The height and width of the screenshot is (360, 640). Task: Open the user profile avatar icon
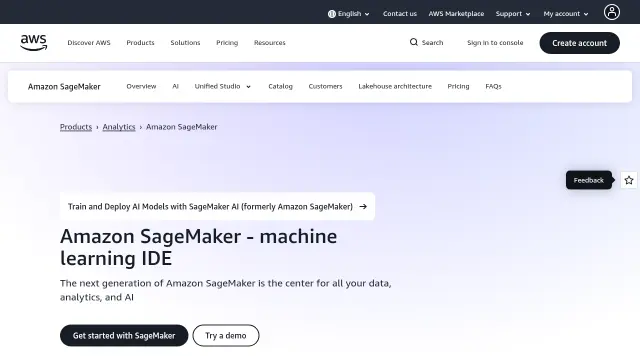(x=611, y=12)
